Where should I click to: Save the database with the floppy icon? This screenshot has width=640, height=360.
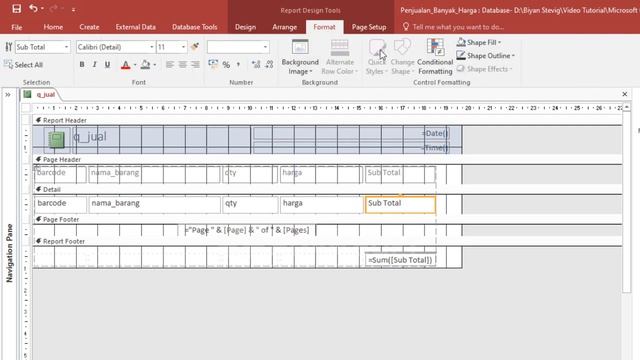tap(16, 9)
